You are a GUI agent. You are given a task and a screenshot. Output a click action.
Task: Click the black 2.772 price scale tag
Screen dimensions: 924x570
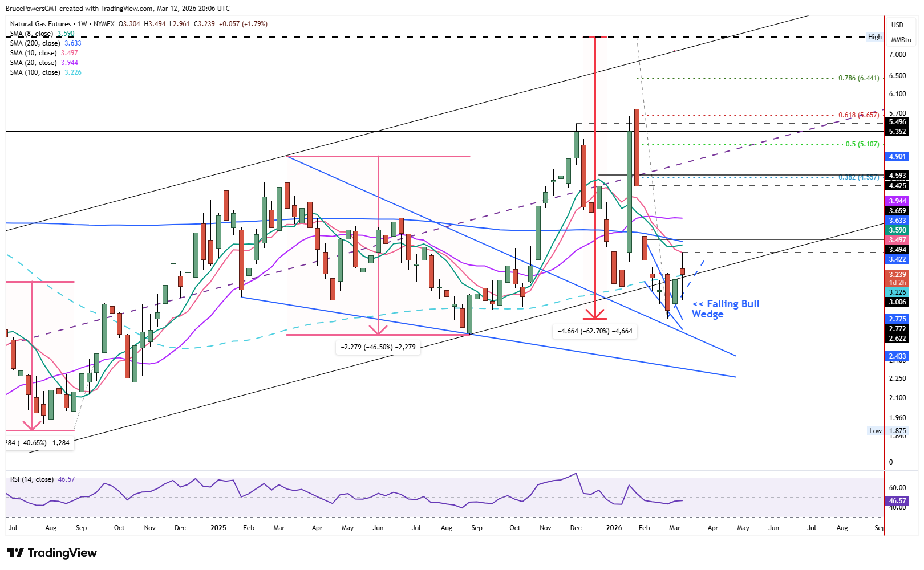click(x=897, y=329)
